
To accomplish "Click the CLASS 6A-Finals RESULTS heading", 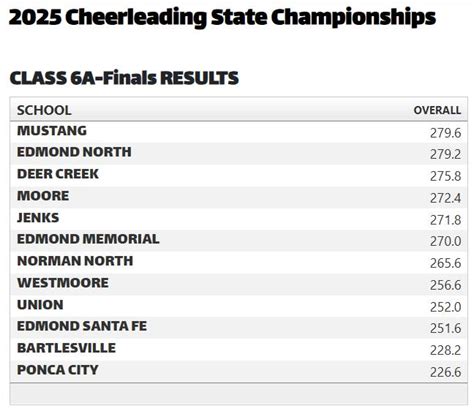I will point(124,78).
